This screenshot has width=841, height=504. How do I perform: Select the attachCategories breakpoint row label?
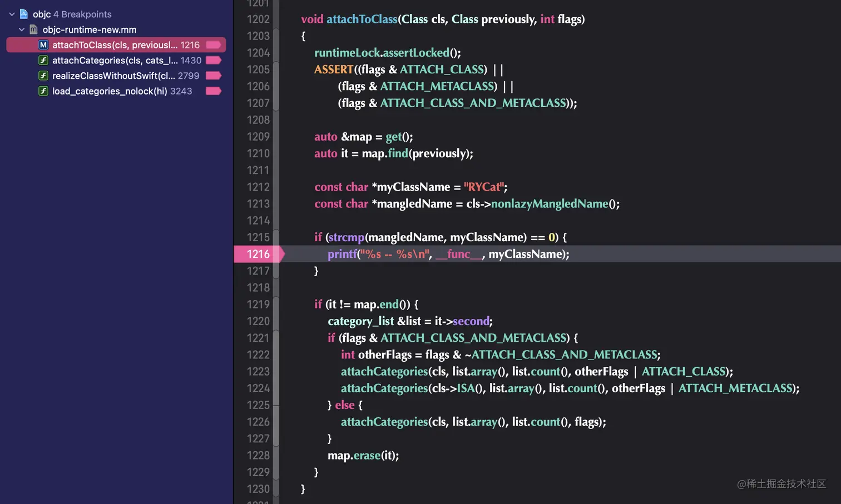coord(115,60)
